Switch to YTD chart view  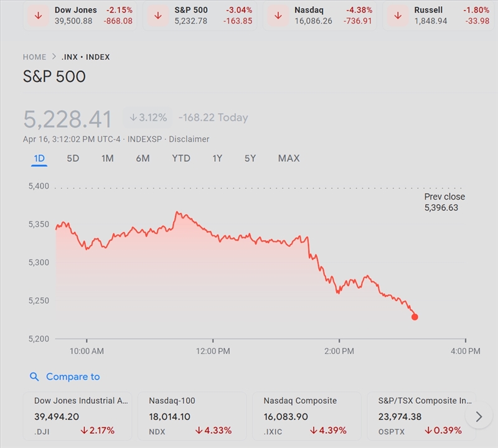[x=181, y=159]
